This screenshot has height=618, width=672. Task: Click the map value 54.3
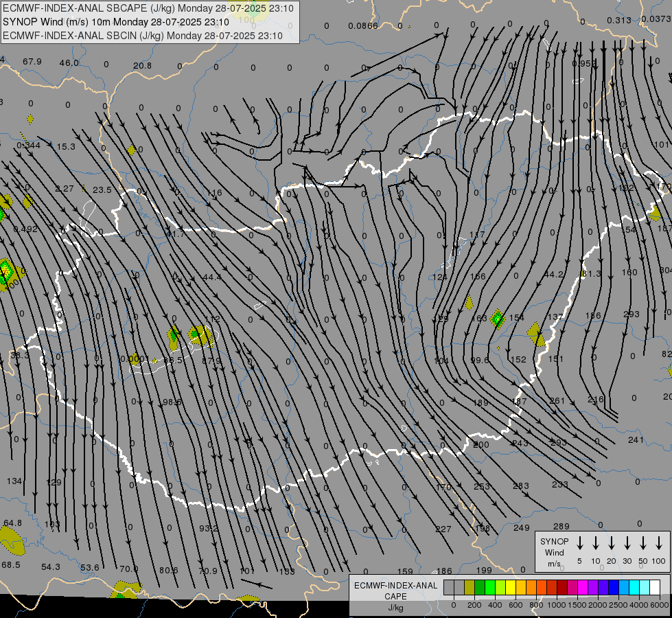(x=51, y=567)
